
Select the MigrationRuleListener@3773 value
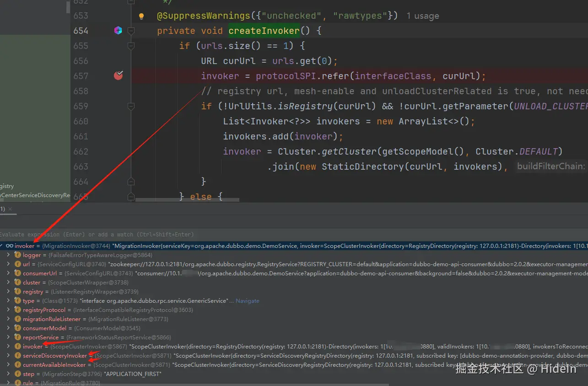128,319
